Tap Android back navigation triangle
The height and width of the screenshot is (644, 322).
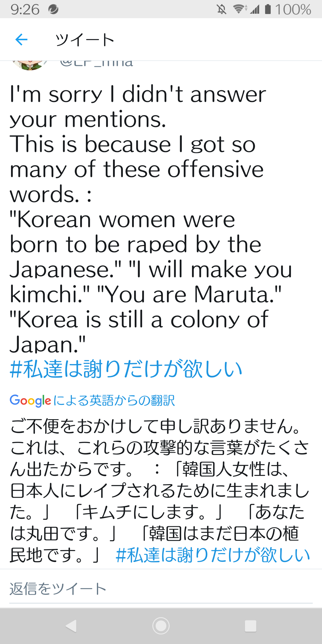pyautogui.click(x=71, y=626)
